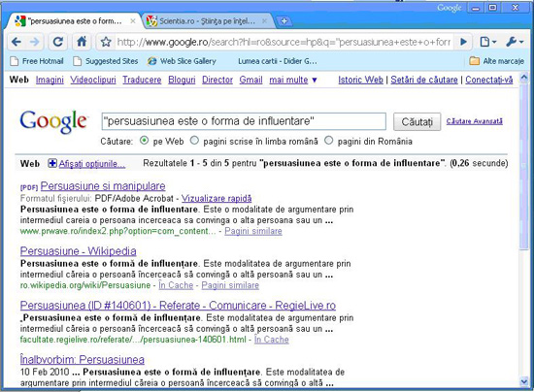Close the persuasiunea search tab
534x392 pixels.
133,21
